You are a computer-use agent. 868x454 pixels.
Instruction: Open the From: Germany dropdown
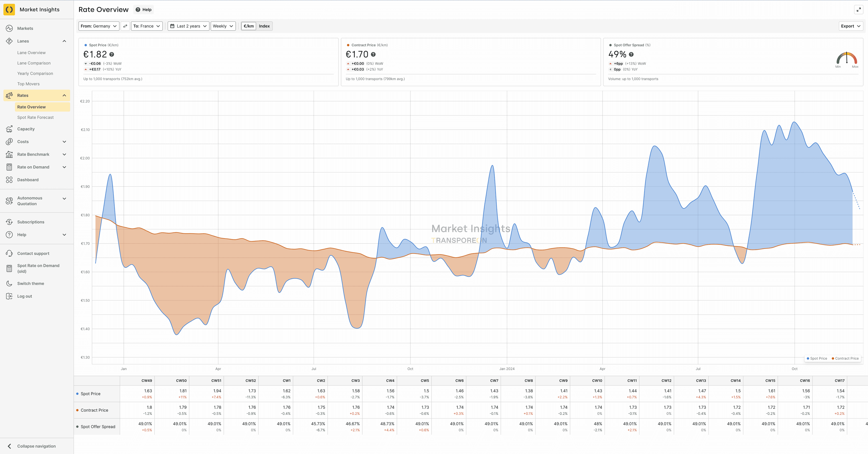point(99,26)
